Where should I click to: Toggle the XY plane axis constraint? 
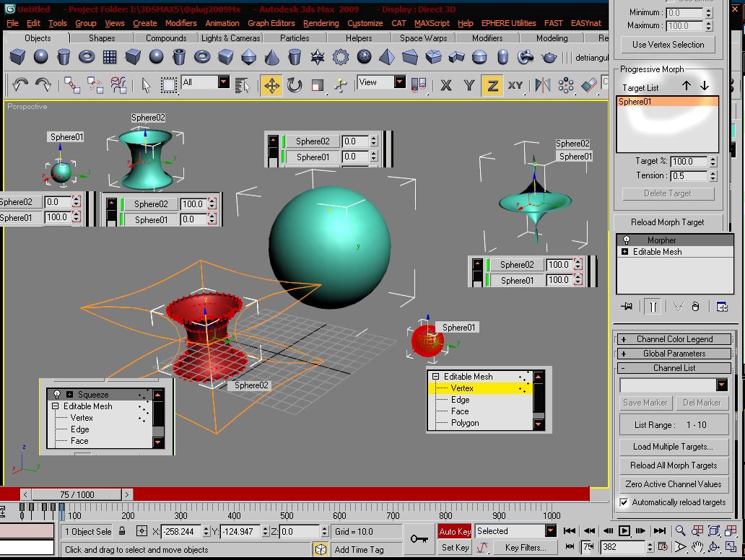(x=515, y=85)
